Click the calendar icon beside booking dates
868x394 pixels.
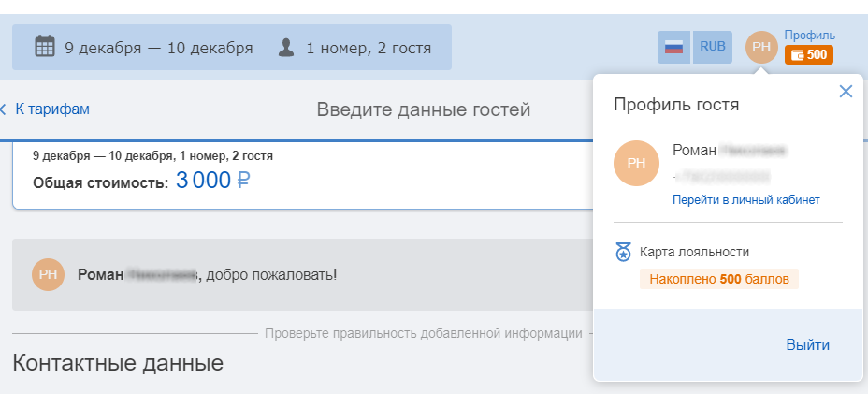(44, 46)
